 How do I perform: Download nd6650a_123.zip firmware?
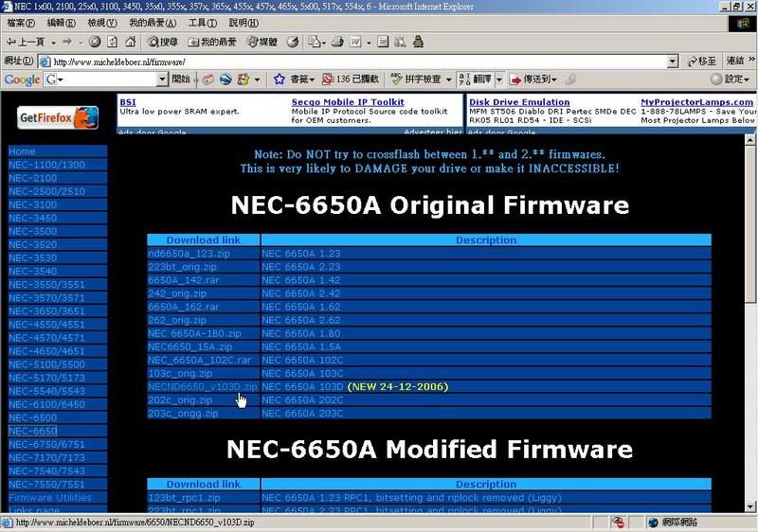tap(189, 254)
